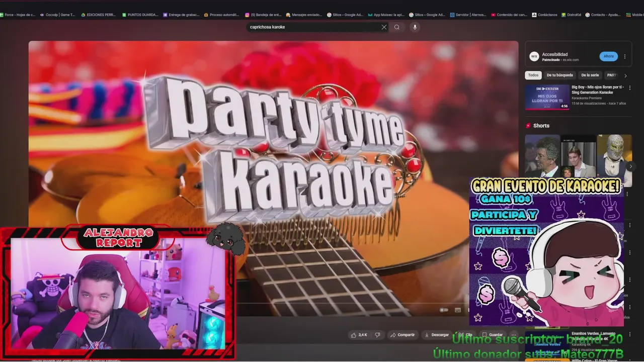Screen dimensions: 644x362
Task: Open the 'Contenido del can...' YouTube bookmark
Action: pos(509,15)
